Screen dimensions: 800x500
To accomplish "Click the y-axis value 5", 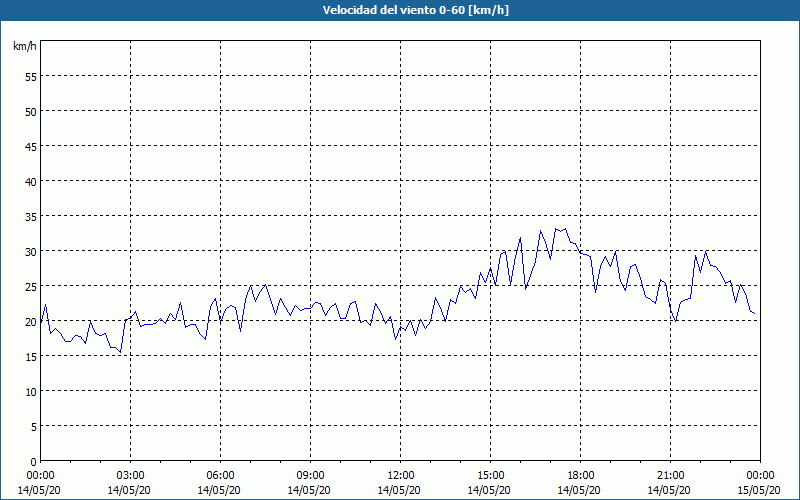I will tap(33, 427).
